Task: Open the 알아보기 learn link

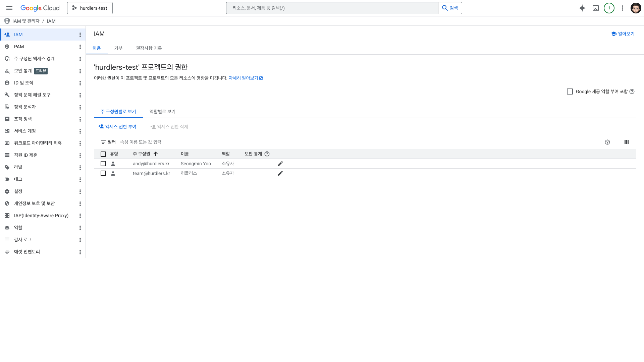Action: (623, 34)
